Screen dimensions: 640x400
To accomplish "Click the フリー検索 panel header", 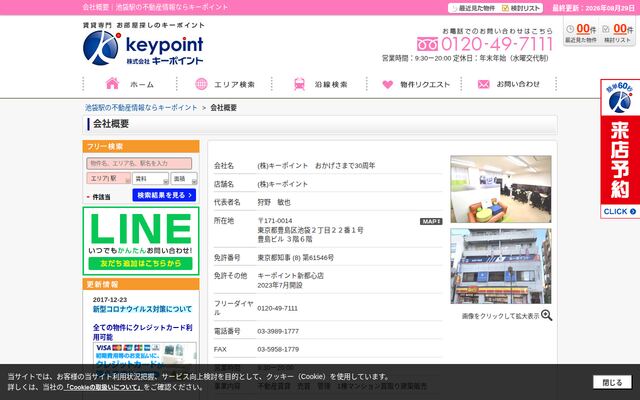I will coord(141,147).
